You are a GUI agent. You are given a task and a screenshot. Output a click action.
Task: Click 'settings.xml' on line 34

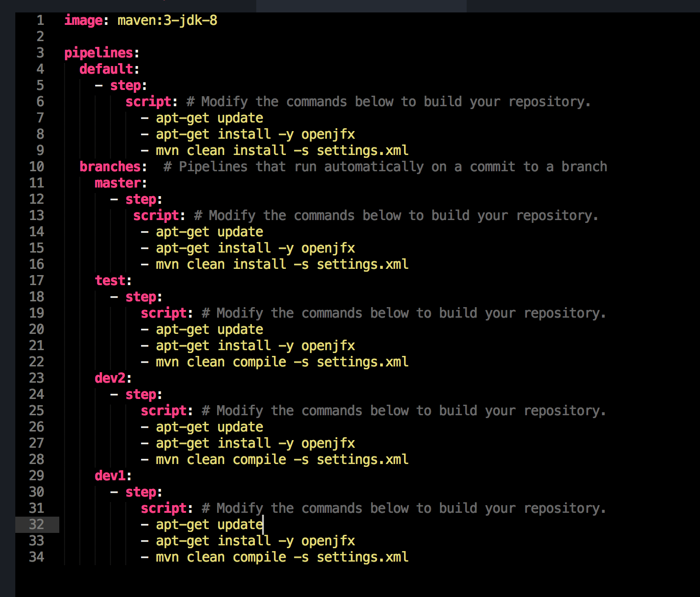[x=363, y=557]
